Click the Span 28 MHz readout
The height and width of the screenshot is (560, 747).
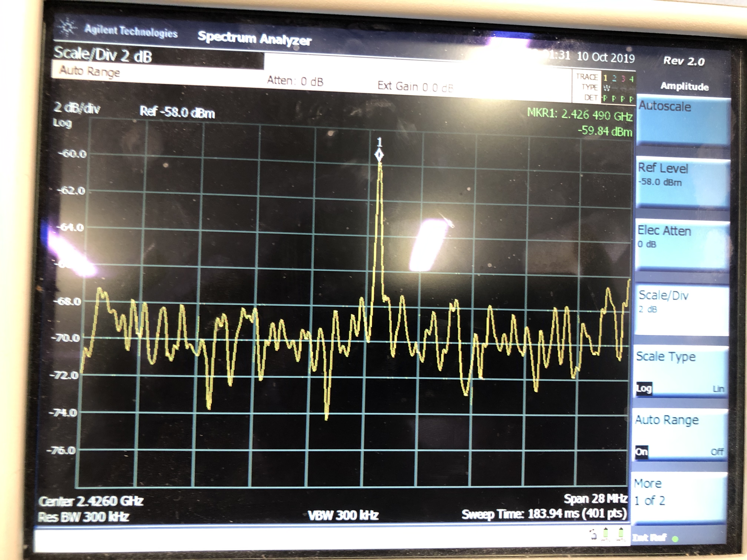(x=595, y=499)
